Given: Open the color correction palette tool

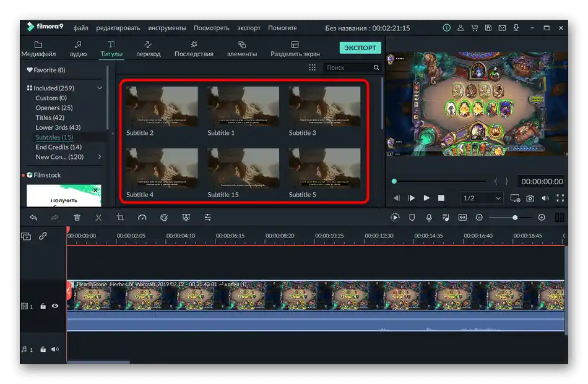Looking at the screenshot, I should coord(164,218).
